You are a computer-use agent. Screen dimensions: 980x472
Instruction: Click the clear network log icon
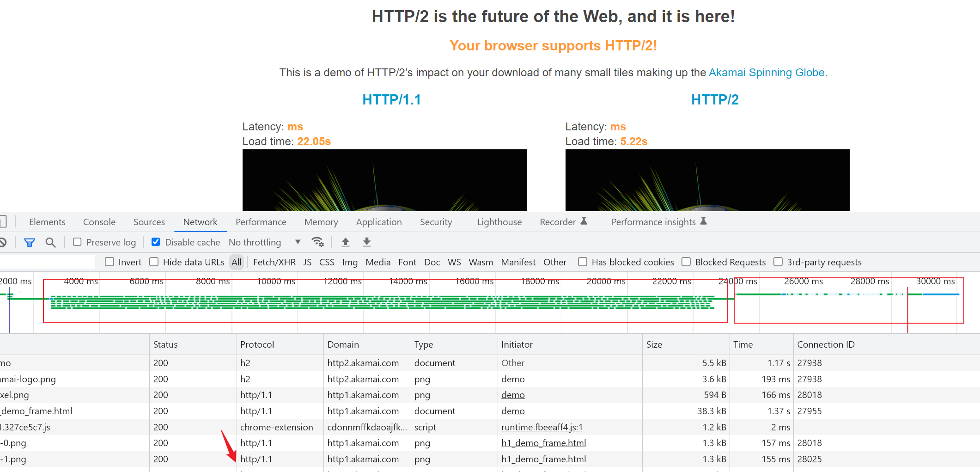3,242
